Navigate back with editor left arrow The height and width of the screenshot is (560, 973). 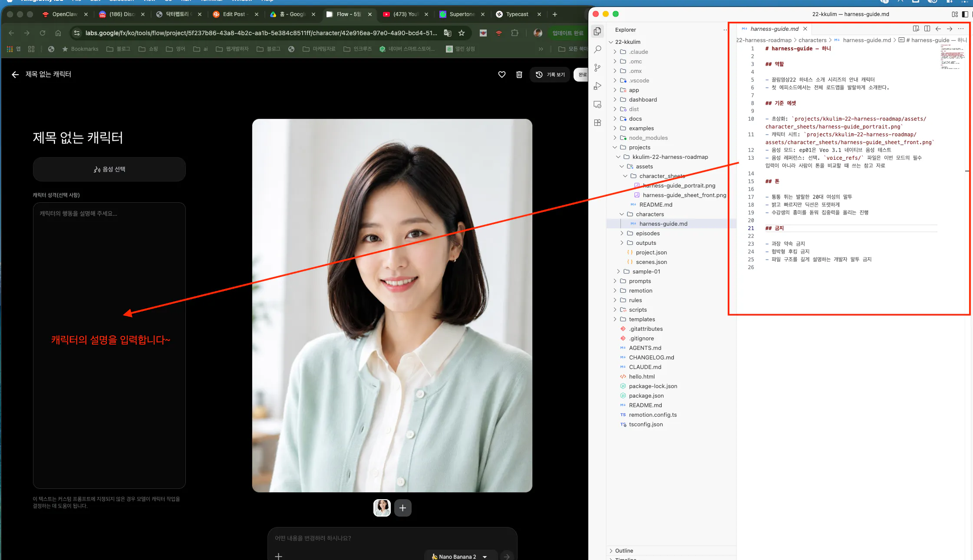[938, 29]
